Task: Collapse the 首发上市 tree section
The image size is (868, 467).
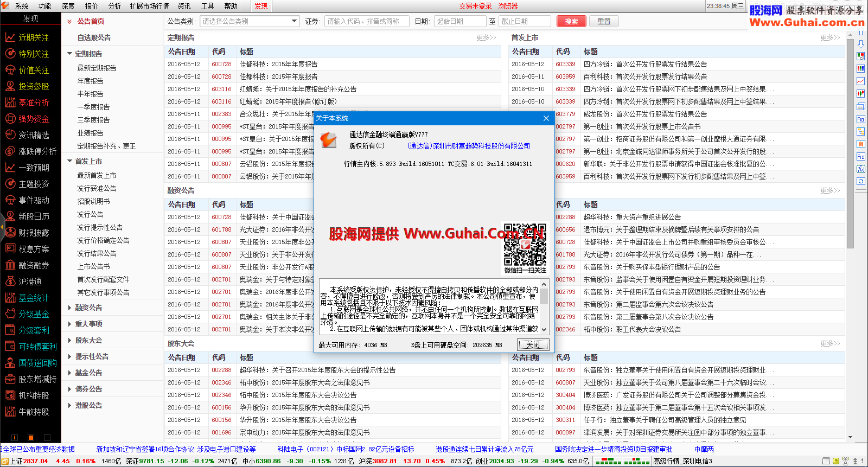Action: [69, 161]
